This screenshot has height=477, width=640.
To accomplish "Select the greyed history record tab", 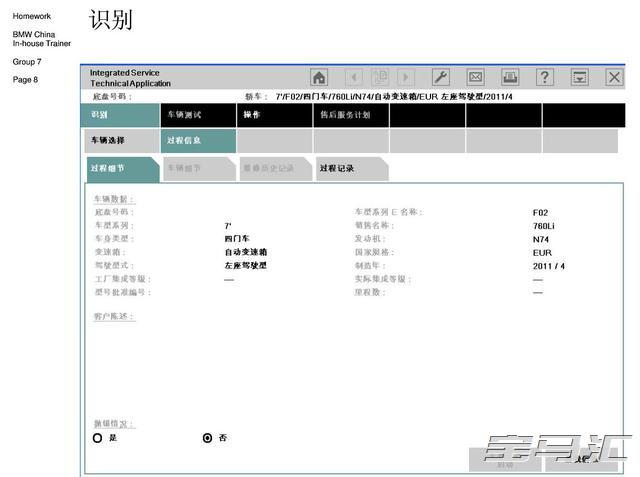I will click(276, 169).
